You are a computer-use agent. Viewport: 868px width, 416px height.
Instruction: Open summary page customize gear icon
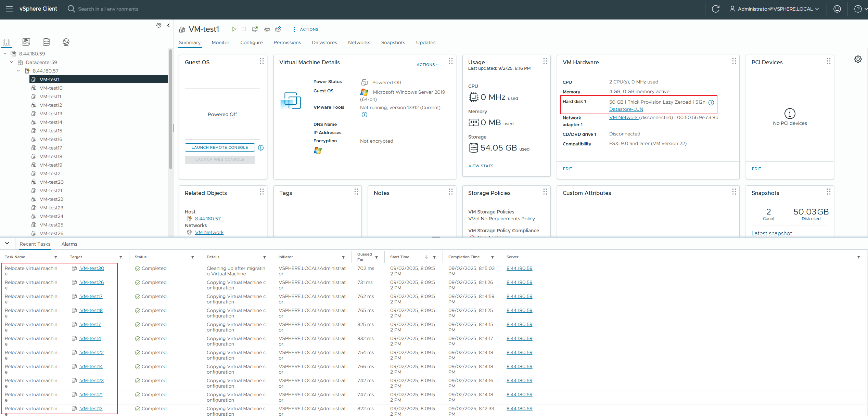click(x=858, y=59)
